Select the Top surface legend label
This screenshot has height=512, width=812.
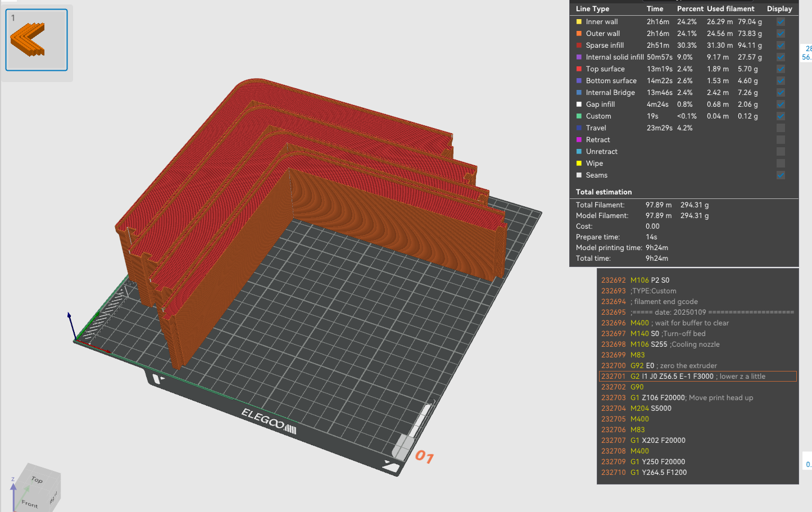coord(605,69)
